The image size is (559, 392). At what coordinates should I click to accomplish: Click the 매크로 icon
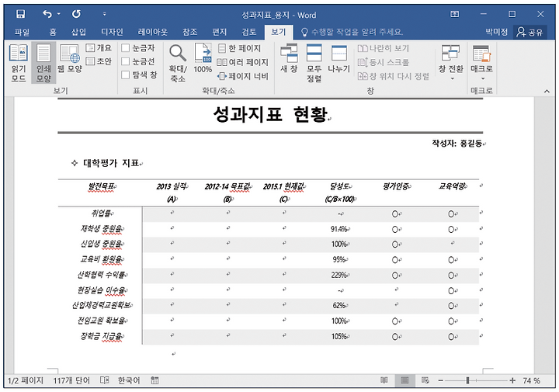[481, 54]
